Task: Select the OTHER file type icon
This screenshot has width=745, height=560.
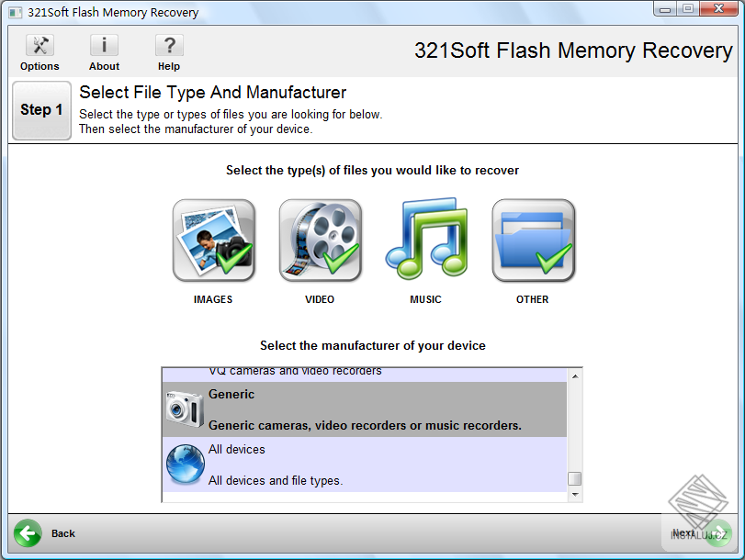Action: [x=532, y=240]
